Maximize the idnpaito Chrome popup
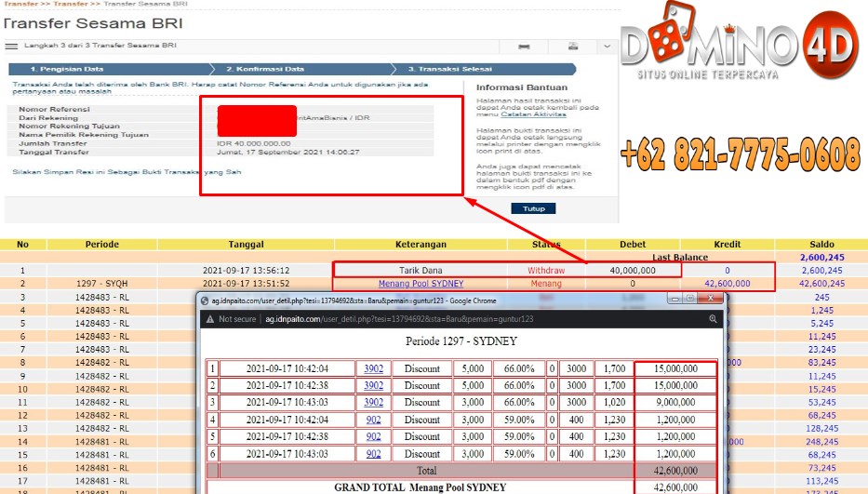Image resolution: width=868 pixels, height=494 pixels. [689, 299]
